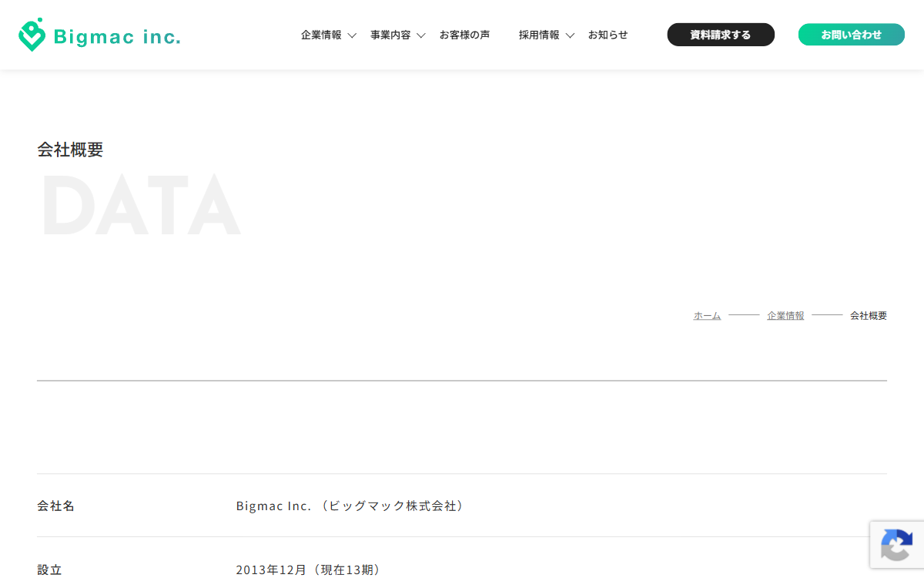Click the 会社名 row label
Image resolution: width=924 pixels, height=578 pixels.
56,506
